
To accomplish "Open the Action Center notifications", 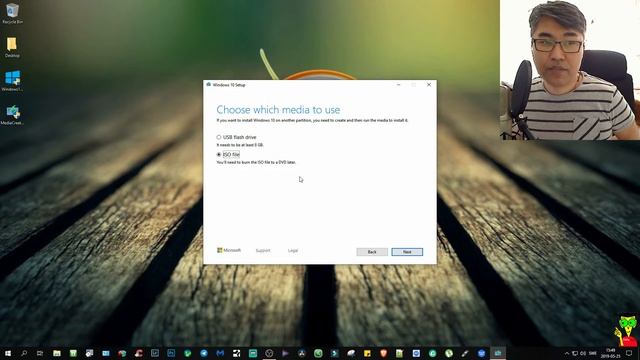I will click(629, 353).
